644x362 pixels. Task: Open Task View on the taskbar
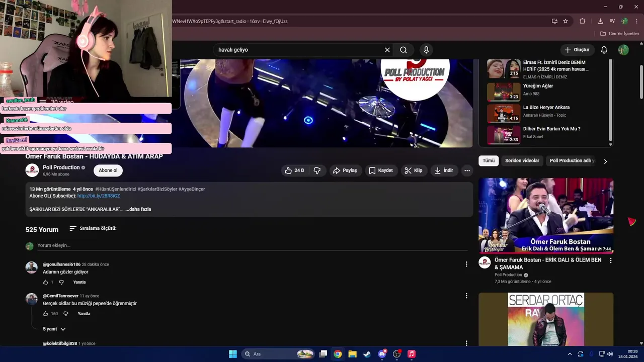tap(324, 354)
